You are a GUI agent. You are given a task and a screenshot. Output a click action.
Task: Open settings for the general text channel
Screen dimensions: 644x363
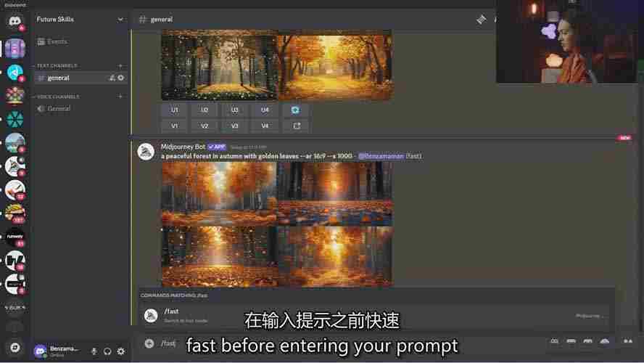point(121,78)
